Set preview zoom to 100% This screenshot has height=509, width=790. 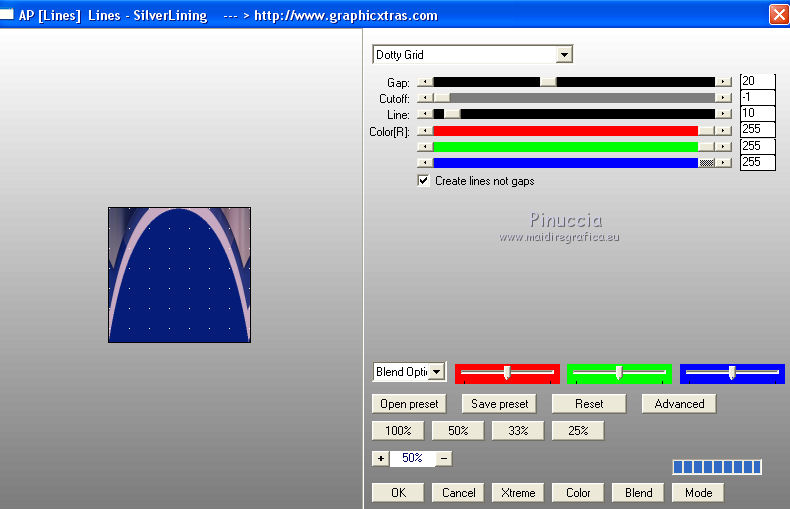(398, 431)
